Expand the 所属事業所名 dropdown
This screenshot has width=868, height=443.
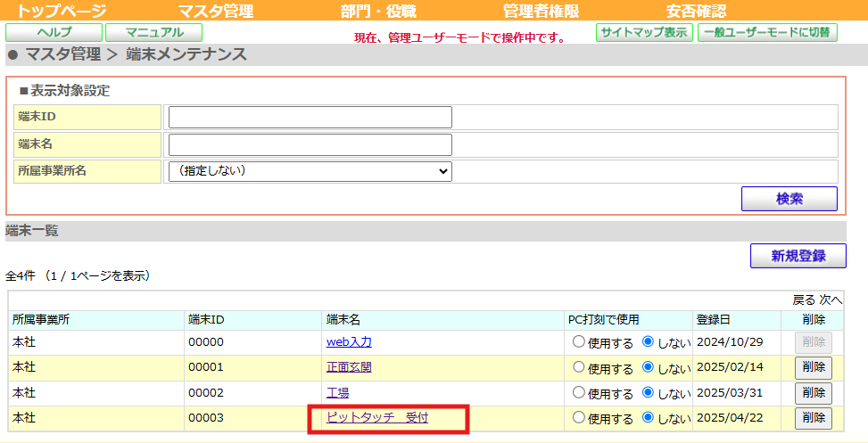[310, 171]
